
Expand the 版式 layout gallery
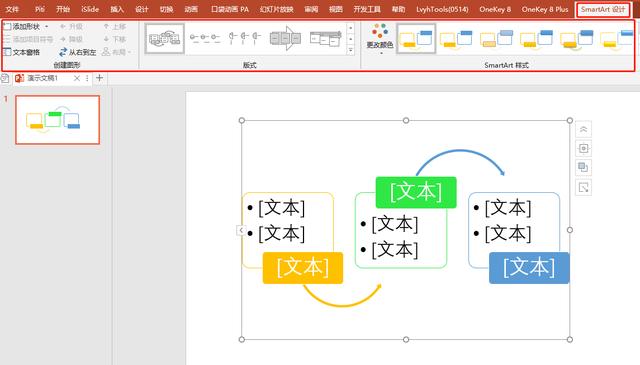(x=351, y=50)
